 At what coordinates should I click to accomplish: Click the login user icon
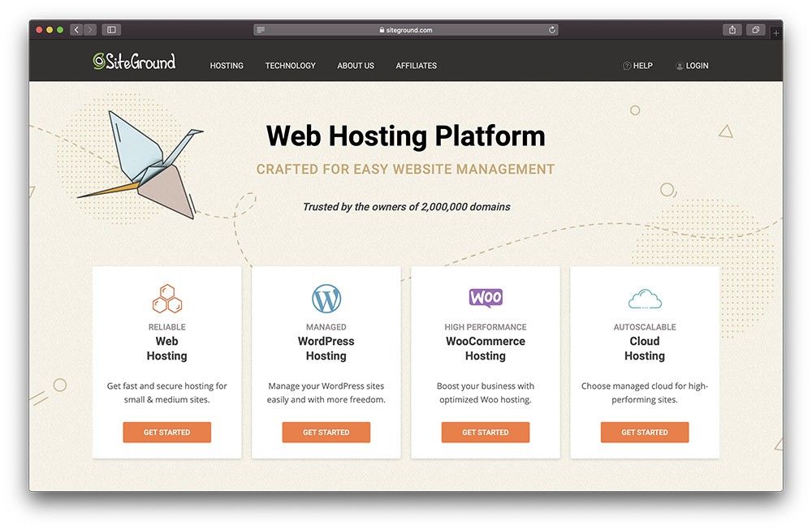(x=680, y=66)
